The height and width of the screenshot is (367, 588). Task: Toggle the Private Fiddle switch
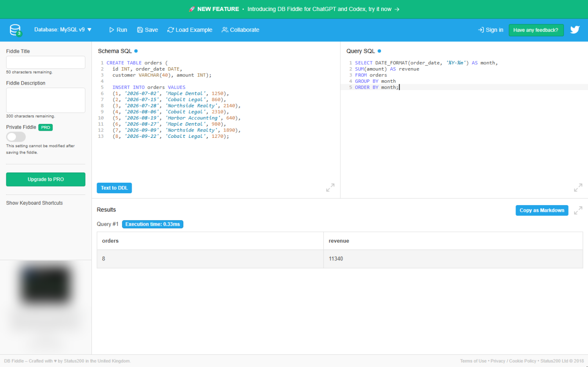[16, 137]
